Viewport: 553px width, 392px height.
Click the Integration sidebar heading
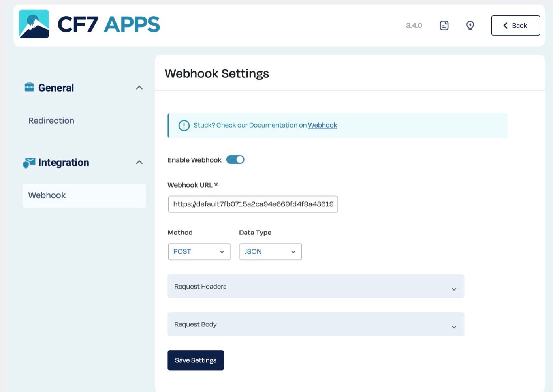click(x=64, y=163)
